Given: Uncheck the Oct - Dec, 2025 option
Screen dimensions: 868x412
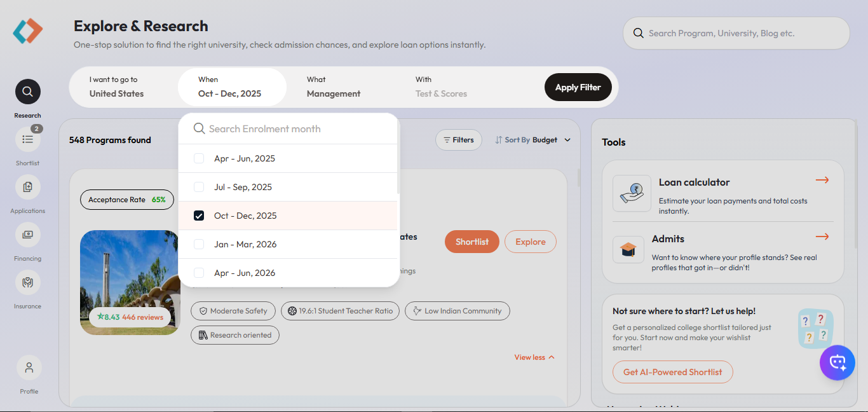Looking at the screenshot, I should pos(199,216).
